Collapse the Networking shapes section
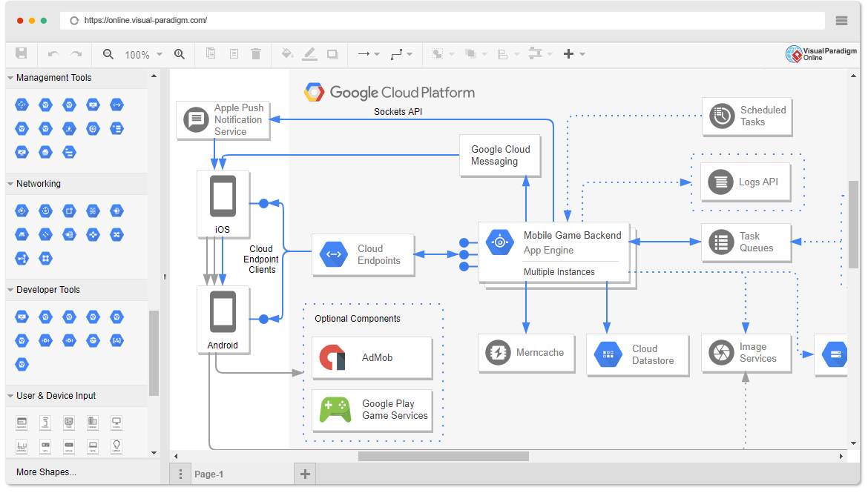 (10, 184)
